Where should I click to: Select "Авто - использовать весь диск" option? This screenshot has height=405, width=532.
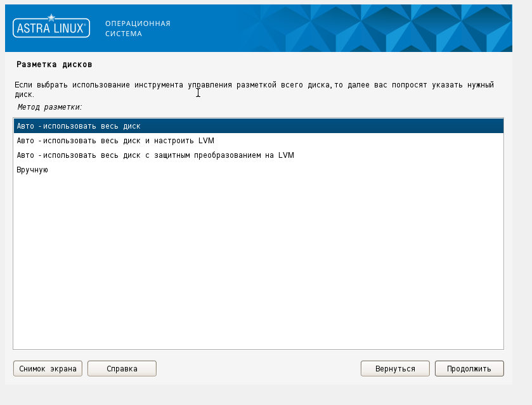259,126
